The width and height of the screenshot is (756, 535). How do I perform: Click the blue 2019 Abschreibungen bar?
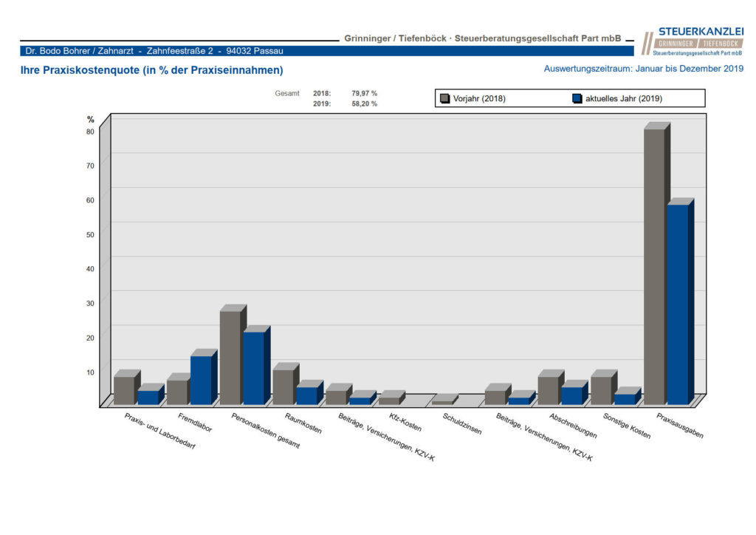point(572,395)
